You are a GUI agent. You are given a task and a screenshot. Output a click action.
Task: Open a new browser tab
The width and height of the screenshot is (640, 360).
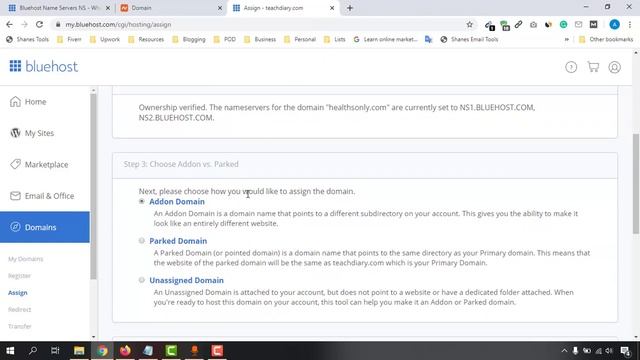(350, 8)
